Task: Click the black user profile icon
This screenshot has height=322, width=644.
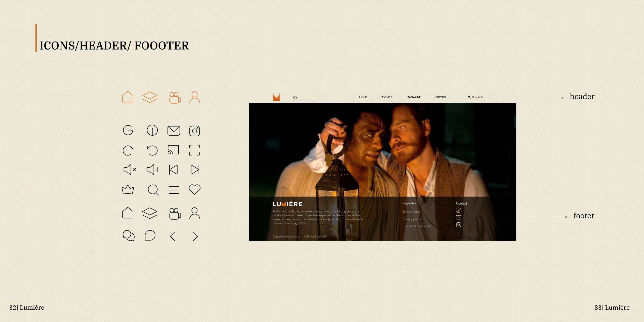Action: pyautogui.click(x=195, y=213)
